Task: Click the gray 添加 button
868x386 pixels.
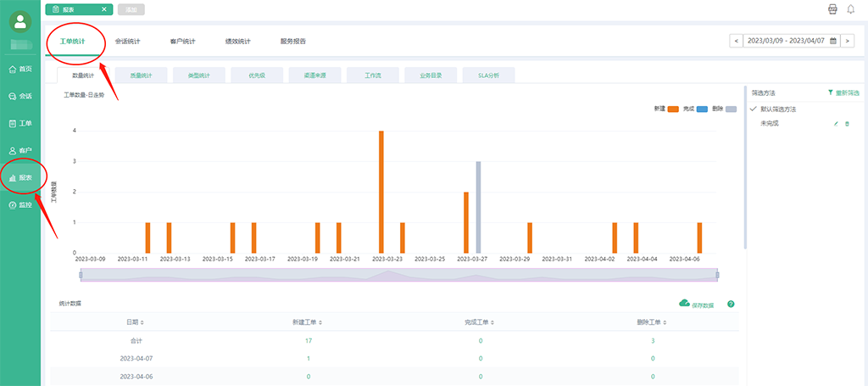Action: click(x=131, y=9)
